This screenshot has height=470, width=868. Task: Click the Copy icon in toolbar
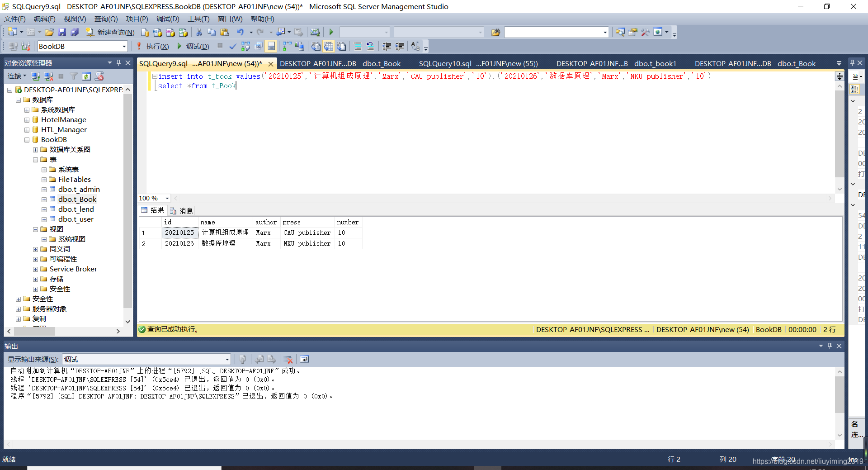tap(212, 32)
